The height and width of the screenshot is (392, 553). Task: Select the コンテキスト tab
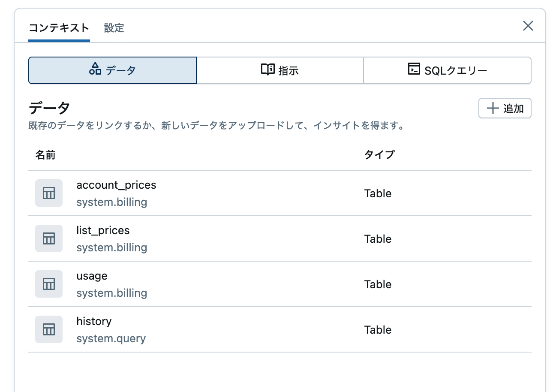pos(59,27)
